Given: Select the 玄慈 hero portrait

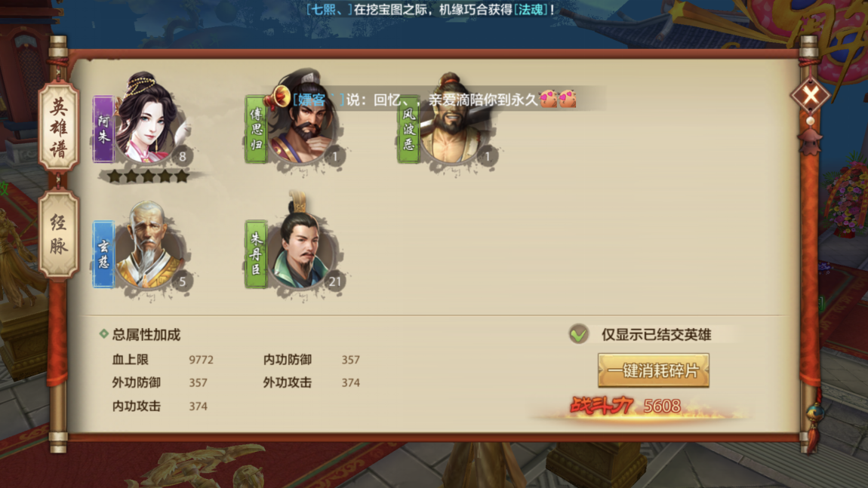Looking at the screenshot, I should click(149, 246).
